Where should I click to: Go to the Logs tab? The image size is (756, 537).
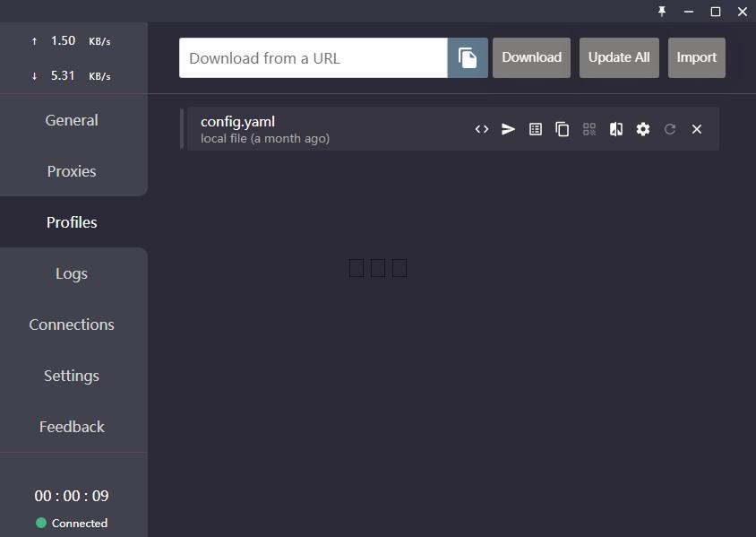72,273
